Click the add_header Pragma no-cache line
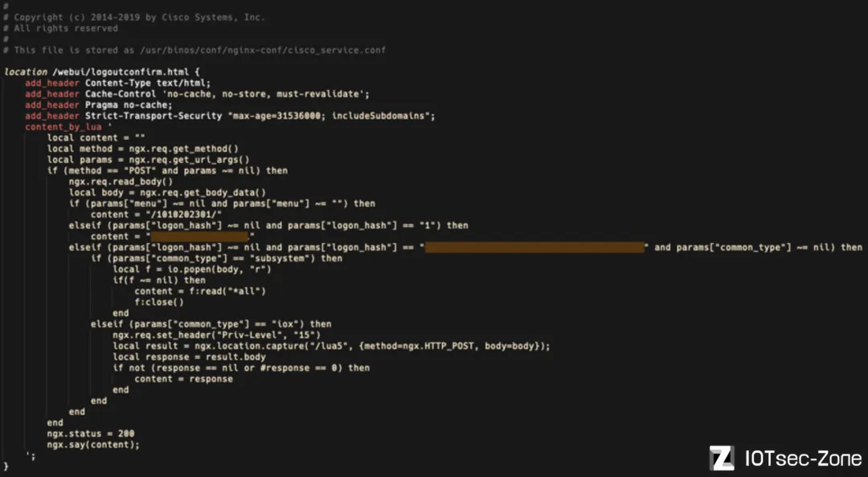 (x=99, y=105)
